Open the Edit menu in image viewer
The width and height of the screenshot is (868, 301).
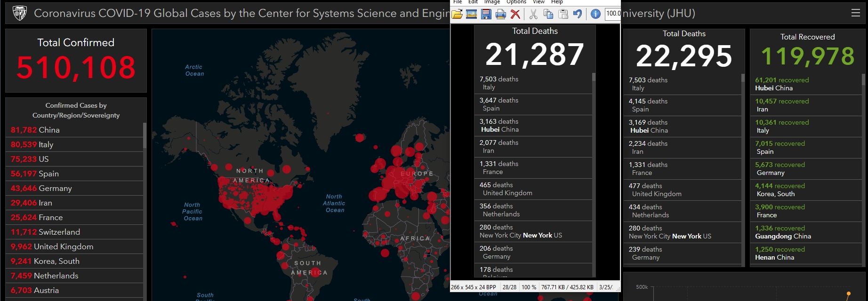[x=473, y=2]
